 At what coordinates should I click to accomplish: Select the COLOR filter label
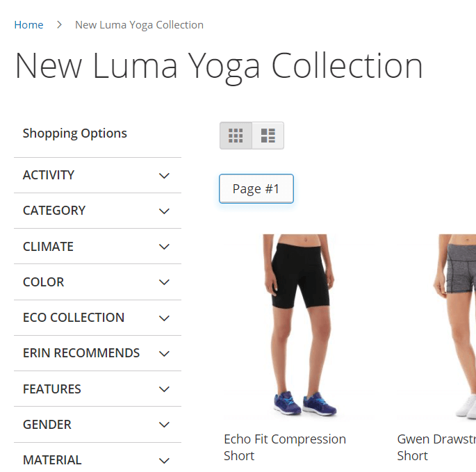(43, 282)
